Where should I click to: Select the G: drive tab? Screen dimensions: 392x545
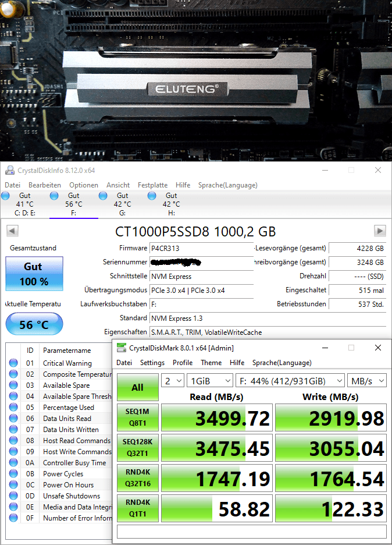click(123, 204)
